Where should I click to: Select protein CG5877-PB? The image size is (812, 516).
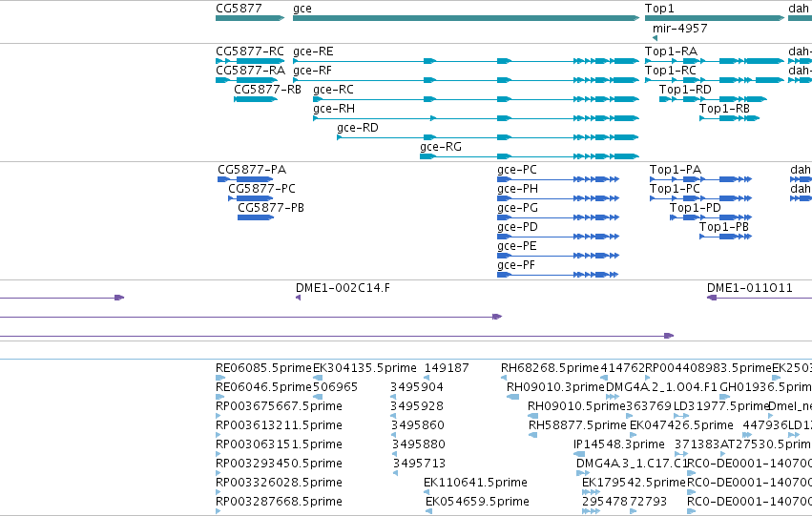(256, 217)
